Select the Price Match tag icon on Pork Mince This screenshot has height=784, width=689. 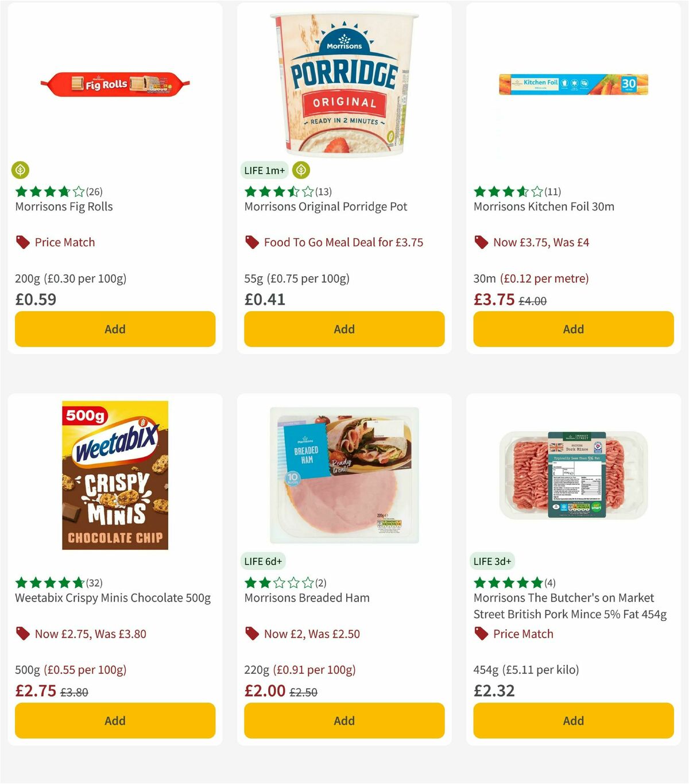pos(481,633)
